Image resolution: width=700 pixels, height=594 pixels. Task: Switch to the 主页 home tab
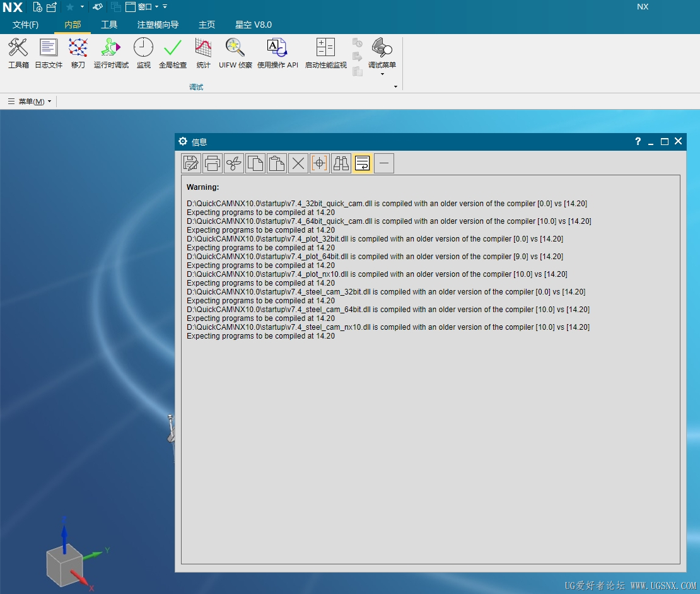[x=207, y=25]
